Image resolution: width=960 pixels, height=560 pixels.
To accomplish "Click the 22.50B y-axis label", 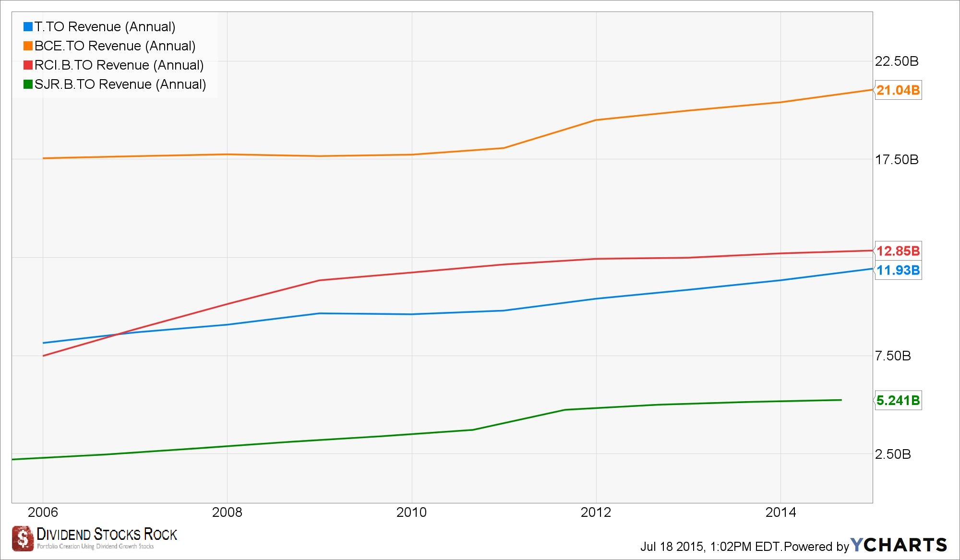I will click(897, 61).
